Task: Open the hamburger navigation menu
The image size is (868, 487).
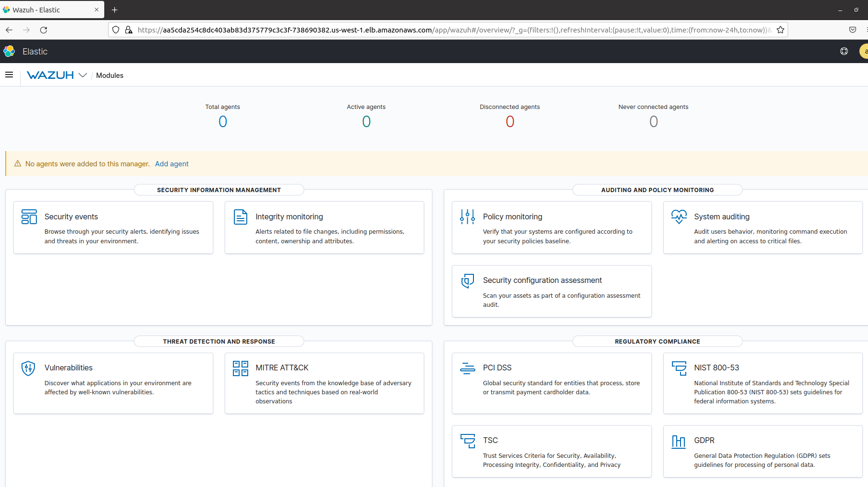Action: (9, 75)
